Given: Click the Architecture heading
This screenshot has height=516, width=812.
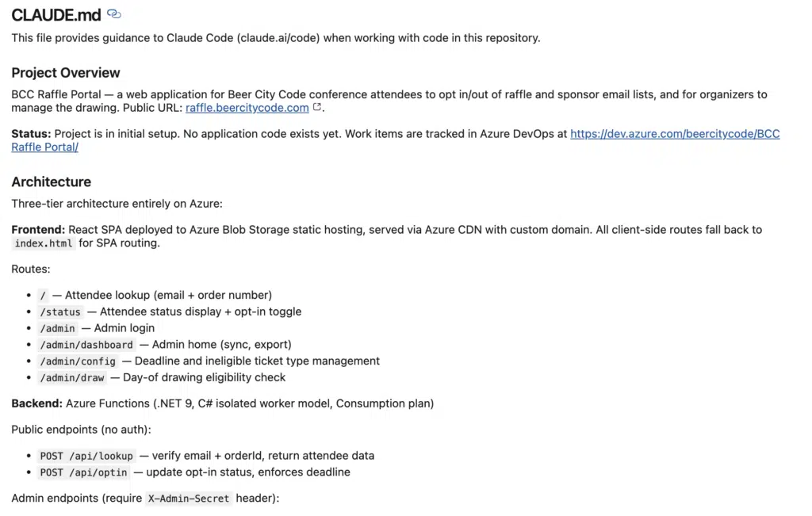Looking at the screenshot, I should pyautogui.click(x=51, y=182).
